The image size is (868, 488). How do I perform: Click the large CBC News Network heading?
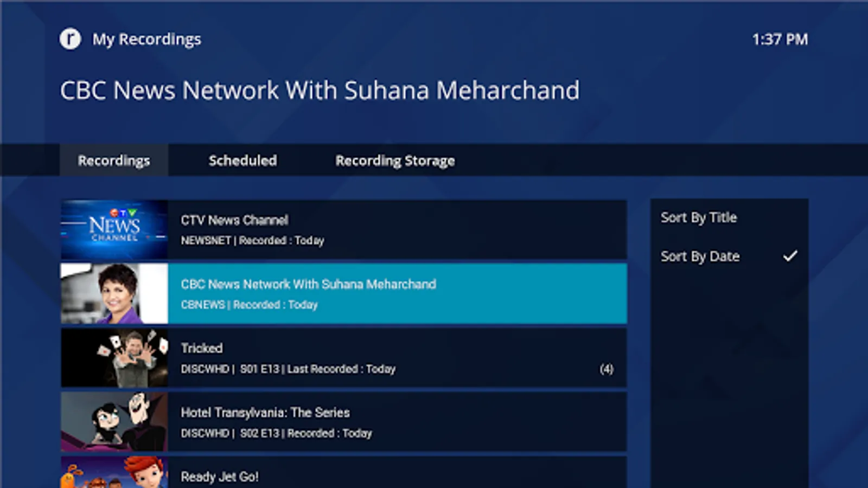[320, 90]
